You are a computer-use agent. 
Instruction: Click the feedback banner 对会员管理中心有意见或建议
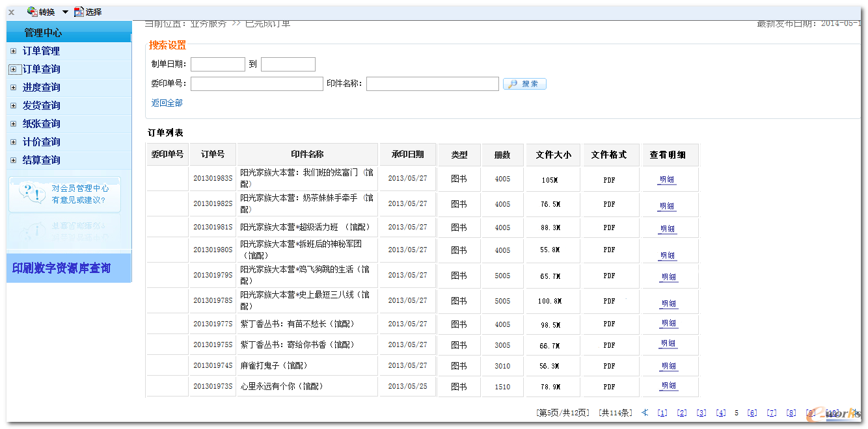[64, 194]
